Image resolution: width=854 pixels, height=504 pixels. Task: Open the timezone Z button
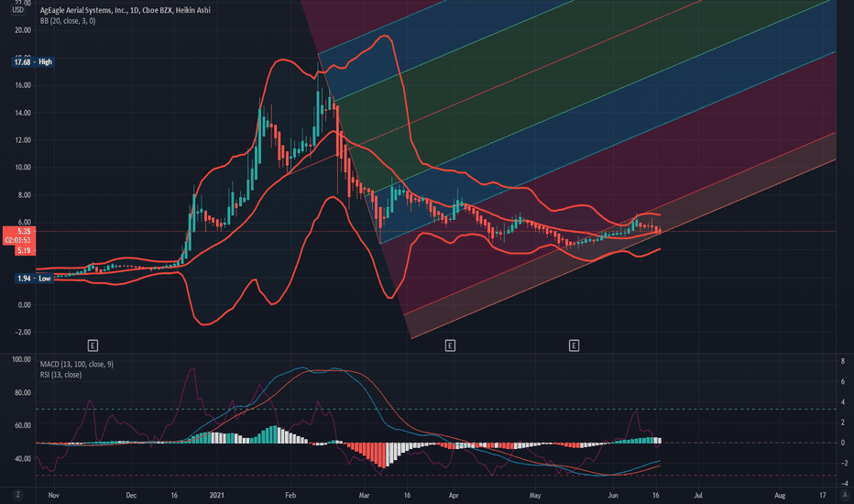click(18, 495)
